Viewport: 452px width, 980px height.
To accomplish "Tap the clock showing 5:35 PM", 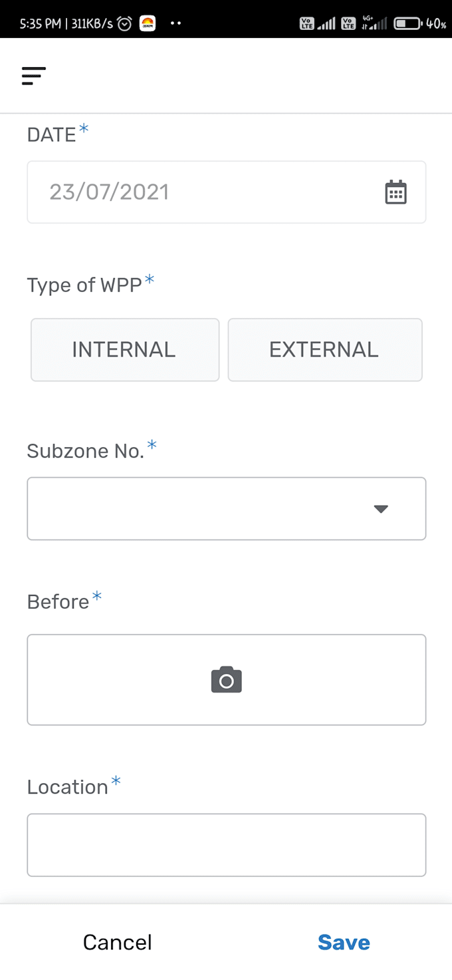I will pyautogui.click(x=41, y=24).
